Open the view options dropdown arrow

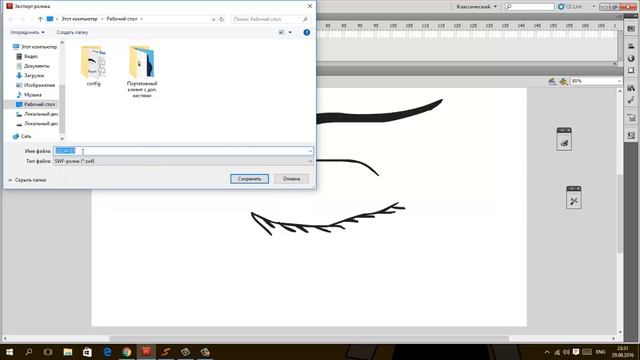290,32
